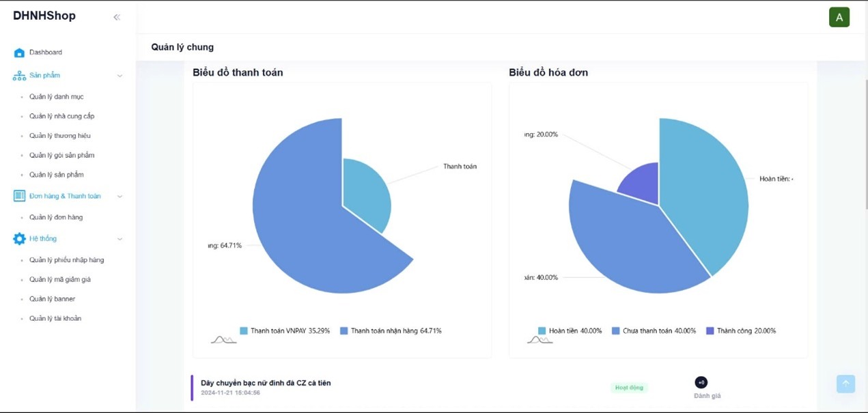Collapse Đơn hàng & Thanh toán chevron
Image resolution: width=868 pixels, height=413 pixels.
click(x=120, y=197)
